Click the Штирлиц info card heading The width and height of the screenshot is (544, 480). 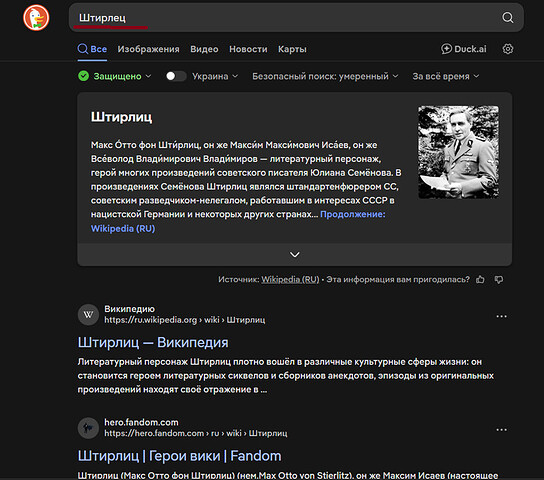pos(121,117)
